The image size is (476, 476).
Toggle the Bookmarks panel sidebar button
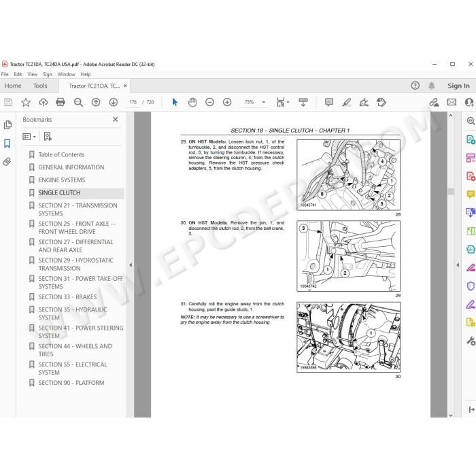[7, 143]
